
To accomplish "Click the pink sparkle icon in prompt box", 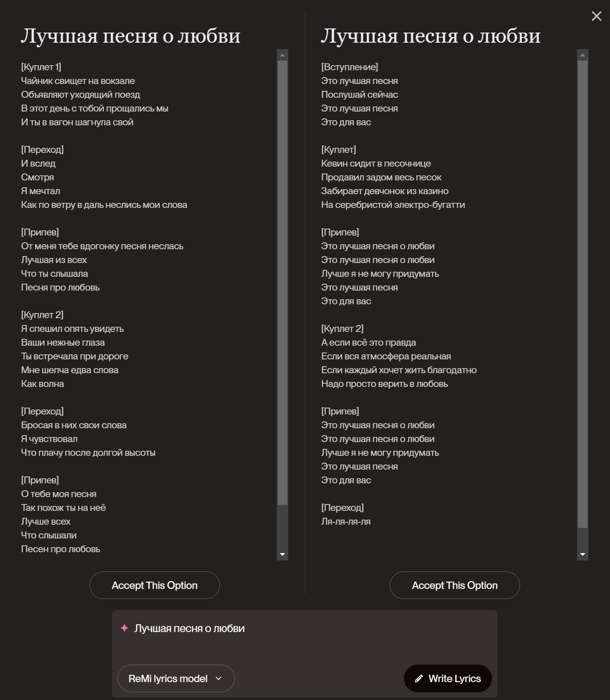I will coord(124,628).
